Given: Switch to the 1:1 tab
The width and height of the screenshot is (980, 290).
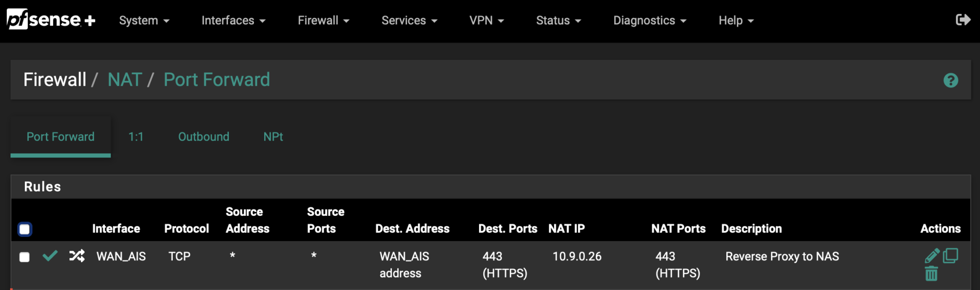Looking at the screenshot, I should pyautogui.click(x=136, y=136).
